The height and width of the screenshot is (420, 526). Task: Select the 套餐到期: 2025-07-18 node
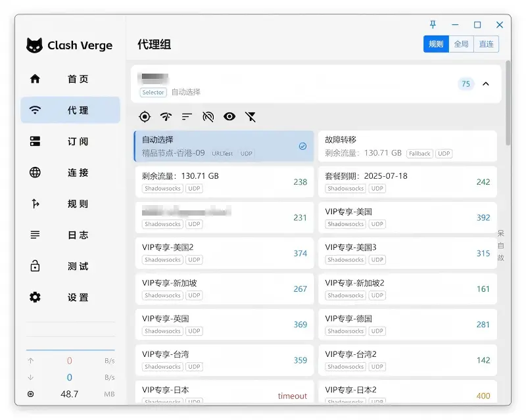click(x=407, y=182)
